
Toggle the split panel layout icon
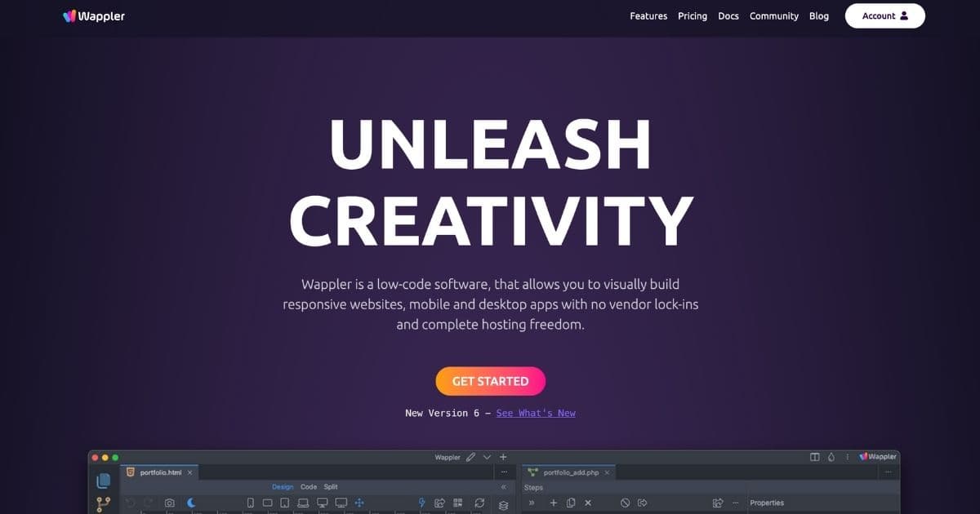[x=814, y=457]
